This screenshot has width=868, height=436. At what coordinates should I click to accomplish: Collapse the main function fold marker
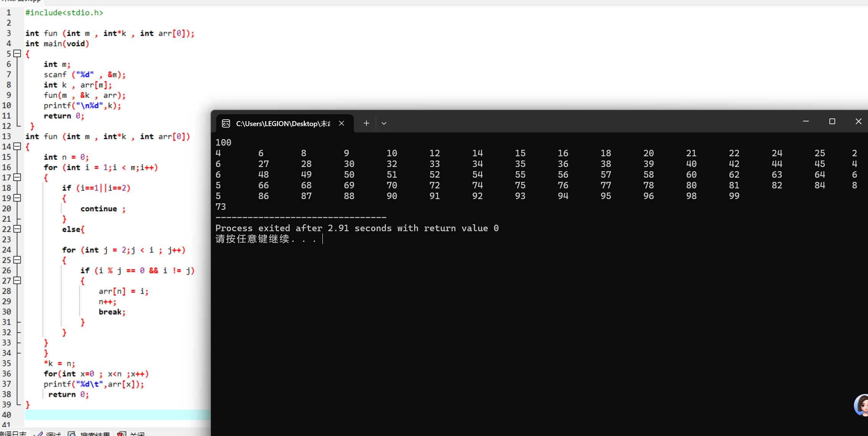17,53
